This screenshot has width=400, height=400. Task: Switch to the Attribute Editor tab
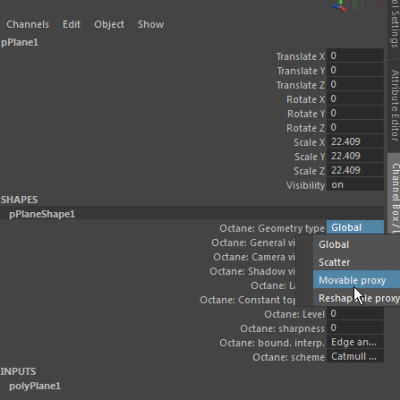pyautogui.click(x=394, y=106)
